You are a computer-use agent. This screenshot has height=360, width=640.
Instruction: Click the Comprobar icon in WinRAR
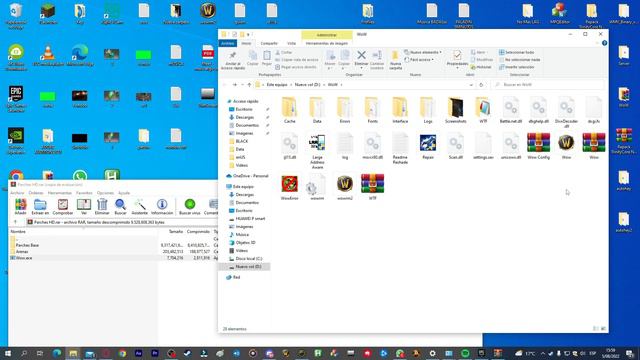63,207
